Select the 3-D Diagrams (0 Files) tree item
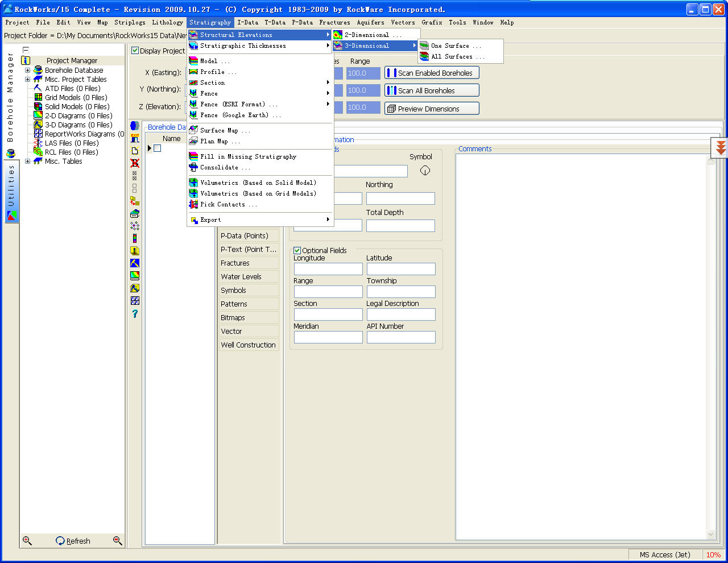This screenshot has width=728, height=563. click(x=78, y=125)
